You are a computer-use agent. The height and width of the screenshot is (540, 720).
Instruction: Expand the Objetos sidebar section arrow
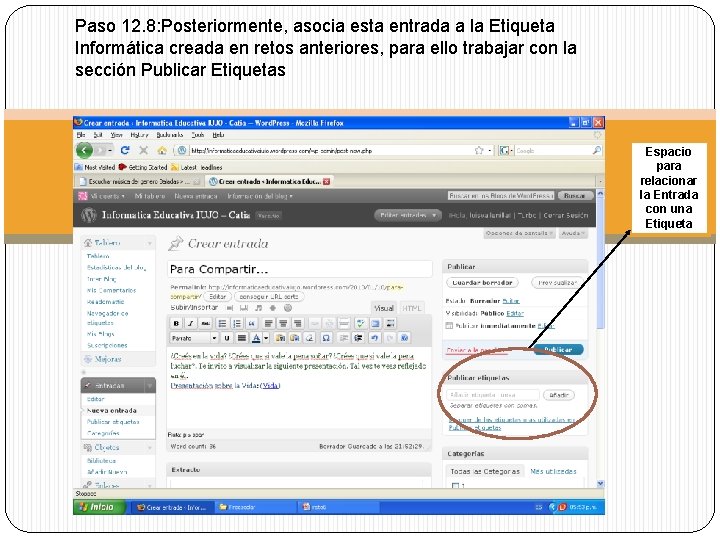149,448
